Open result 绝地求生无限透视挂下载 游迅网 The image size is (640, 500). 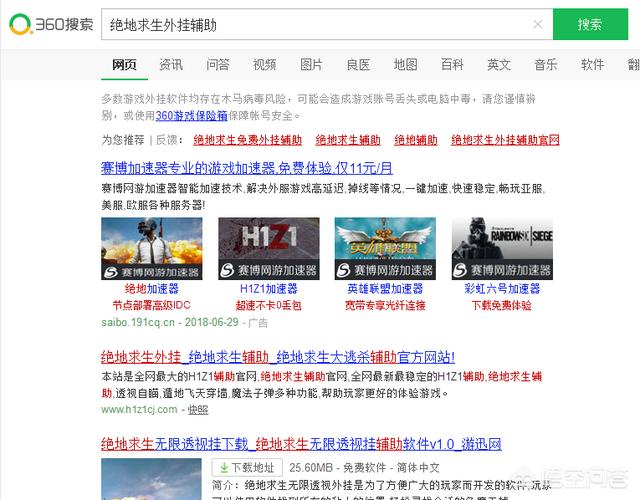[301, 444]
